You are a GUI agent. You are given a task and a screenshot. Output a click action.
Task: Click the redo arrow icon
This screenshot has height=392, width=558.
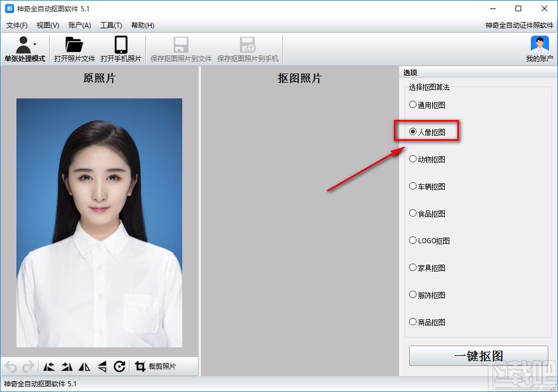coord(28,367)
